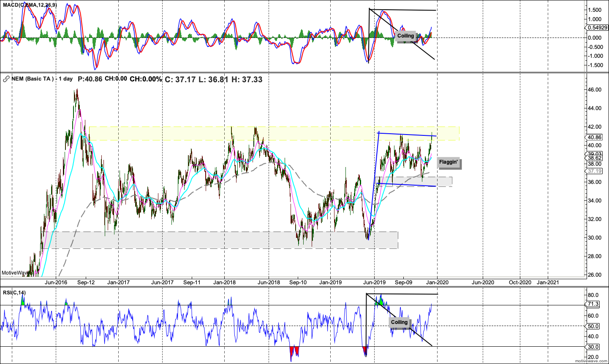Screen dimensions: 609x364
Task: Click the 1.500 MACD axis label
Action: click(595, 10)
